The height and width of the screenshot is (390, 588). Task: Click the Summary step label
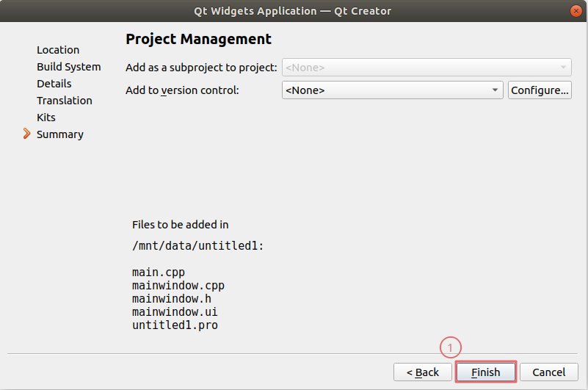pos(60,134)
